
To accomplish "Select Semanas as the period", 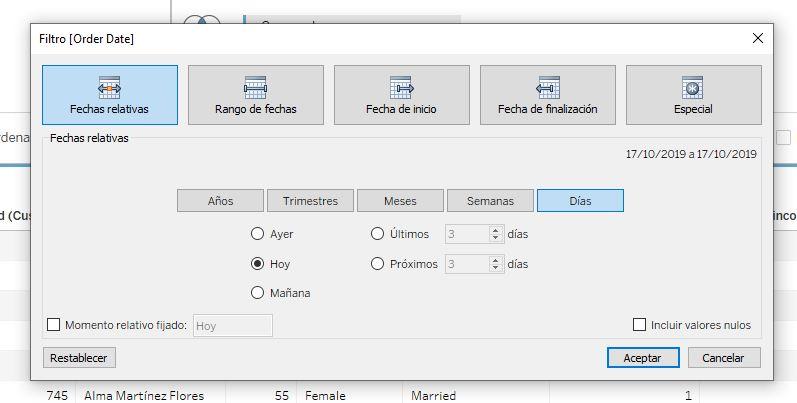I will coord(490,201).
